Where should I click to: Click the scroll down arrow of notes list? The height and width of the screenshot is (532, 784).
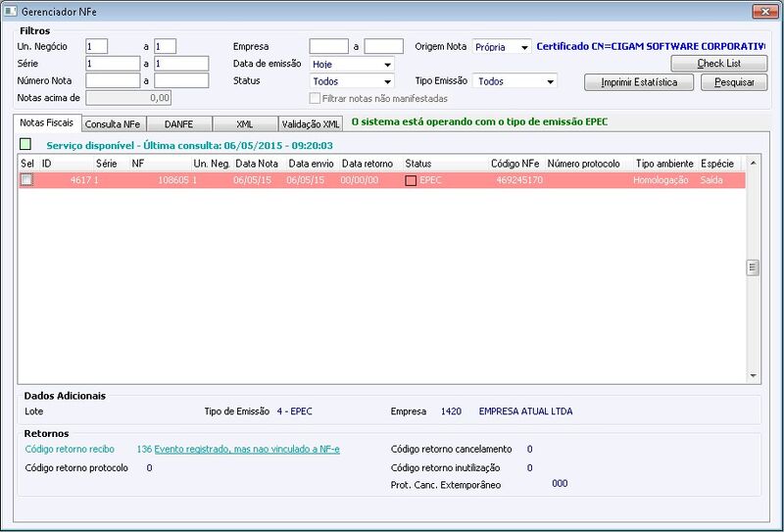tap(754, 375)
